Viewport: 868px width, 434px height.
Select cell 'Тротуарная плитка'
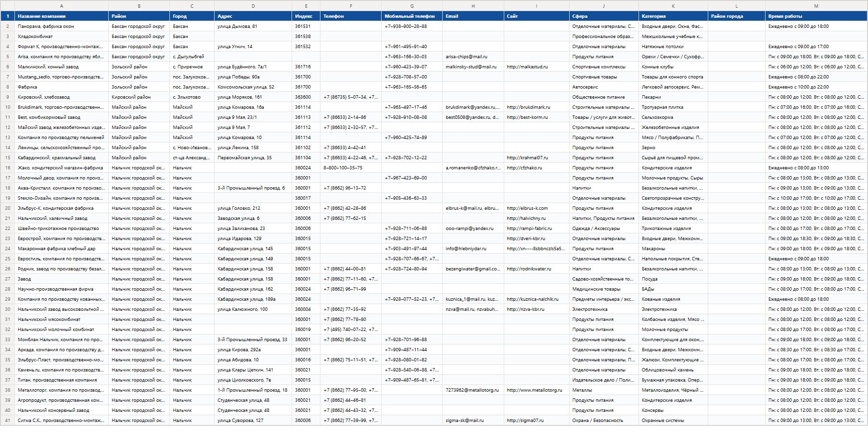tap(673, 107)
